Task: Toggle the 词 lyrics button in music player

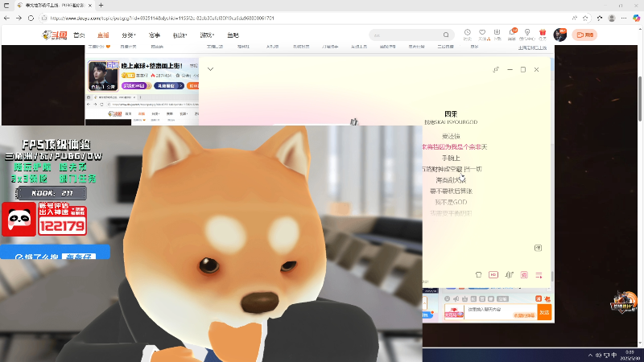Action: pos(524,274)
